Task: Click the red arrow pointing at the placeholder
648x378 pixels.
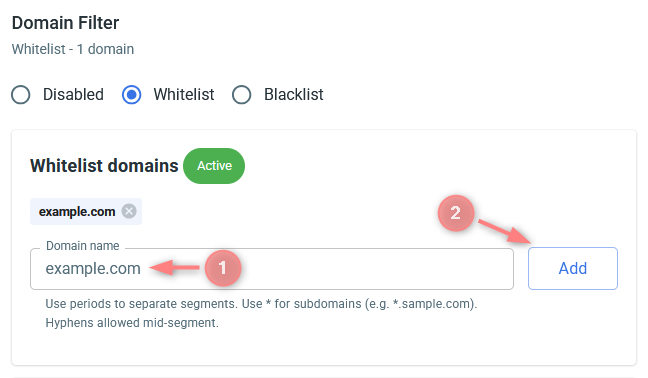Action: click(174, 268)
